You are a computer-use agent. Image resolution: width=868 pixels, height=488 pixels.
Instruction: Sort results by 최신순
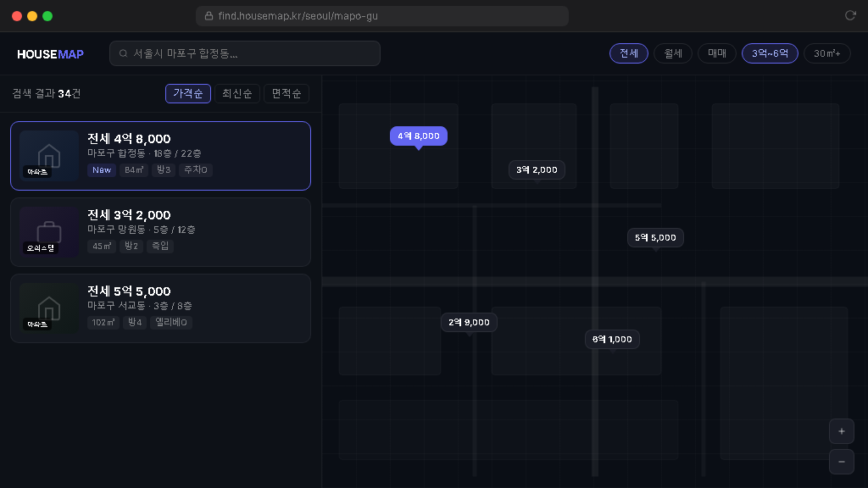(236, 93)
